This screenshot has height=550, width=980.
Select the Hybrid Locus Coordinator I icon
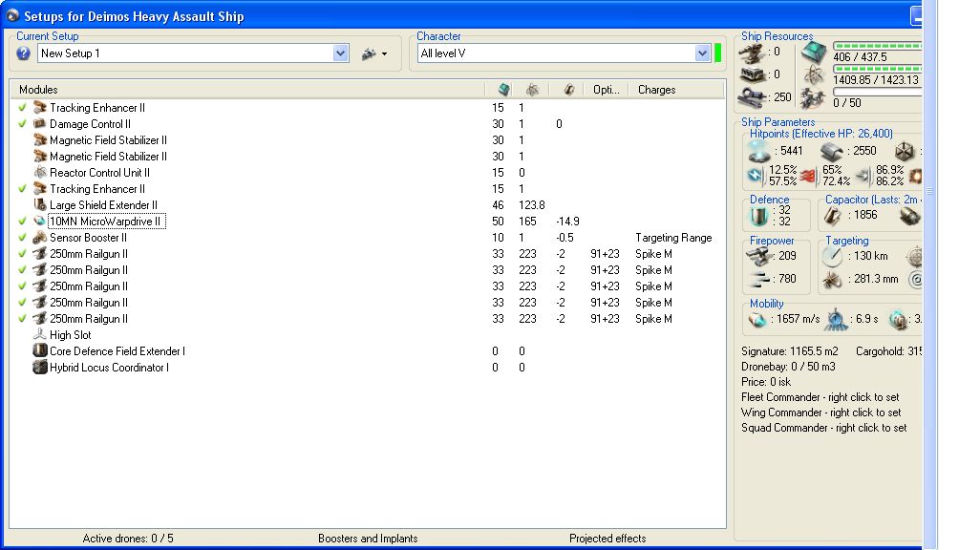click(39, 368)
